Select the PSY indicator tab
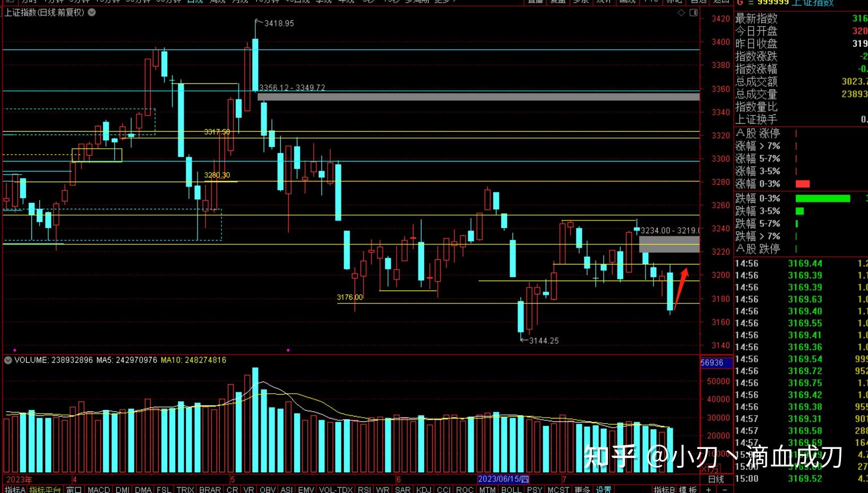The width and height of the screenshot is (868, 493). pyautogui.click(x=535, y=489)
